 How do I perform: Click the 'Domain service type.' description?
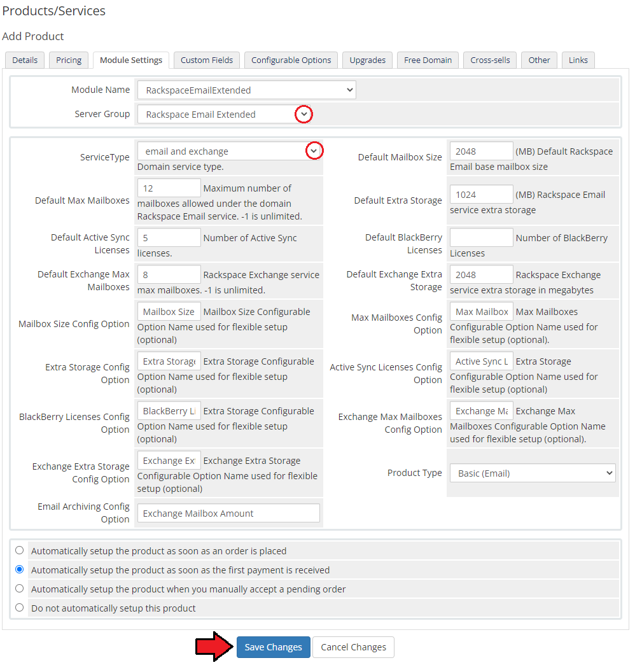(181, 167)
